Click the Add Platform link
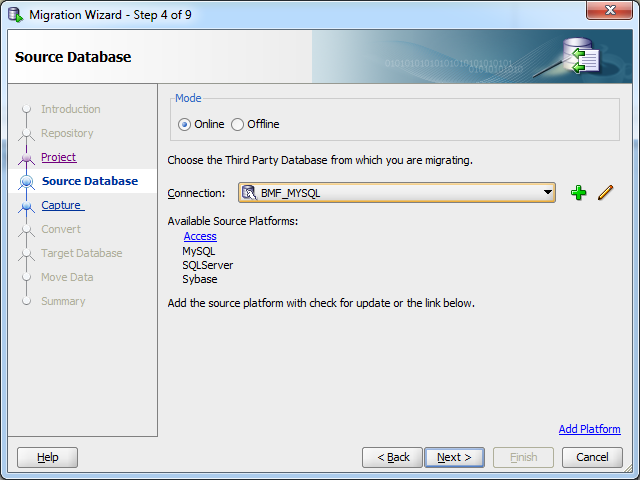 click(x=589, y=429)
